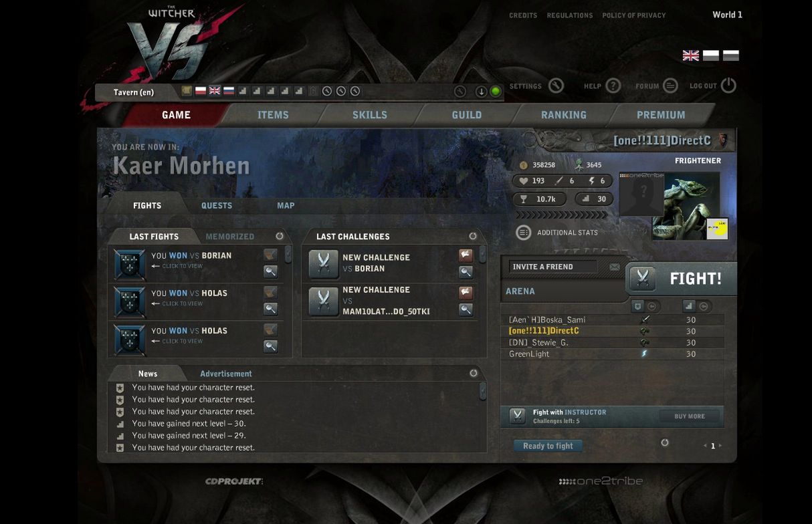Click challenge flag icon for MAM10LAT challenge
The height and width of the screenshot is (524, 812).
(x=466, y=292)
